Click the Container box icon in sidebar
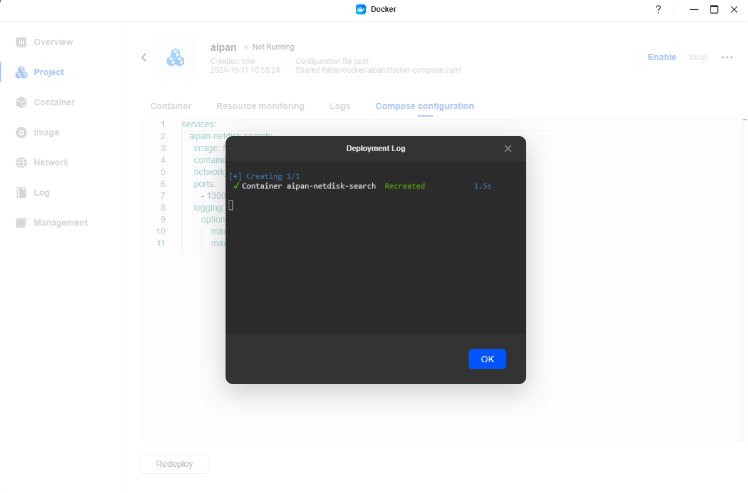The height and width of the screenshot is (493, 748). [21, 102]
